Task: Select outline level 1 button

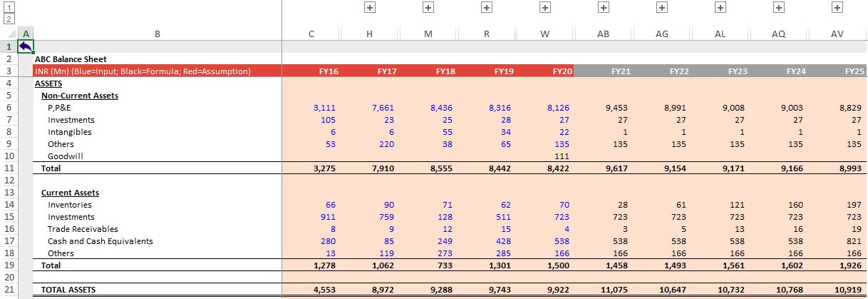Action: 9,6
